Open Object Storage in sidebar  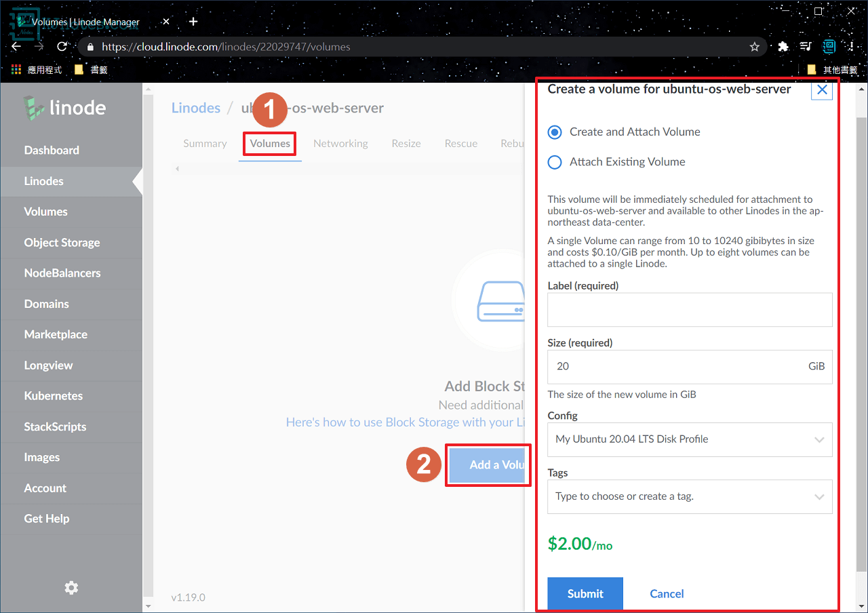pos(62,242)
